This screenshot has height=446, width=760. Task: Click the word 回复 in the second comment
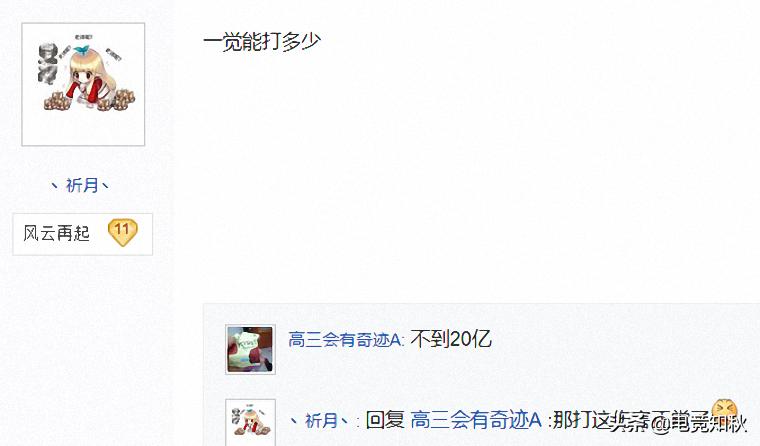[x=385, y=420]
